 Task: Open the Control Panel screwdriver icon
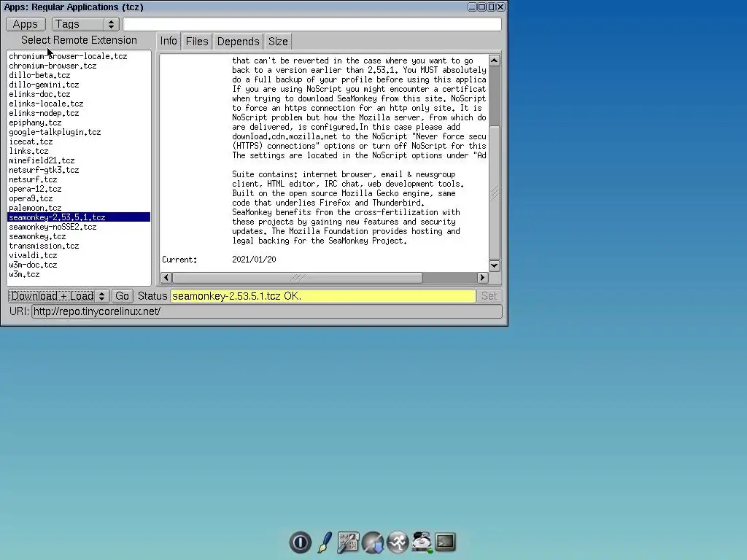tap(348, 542)
